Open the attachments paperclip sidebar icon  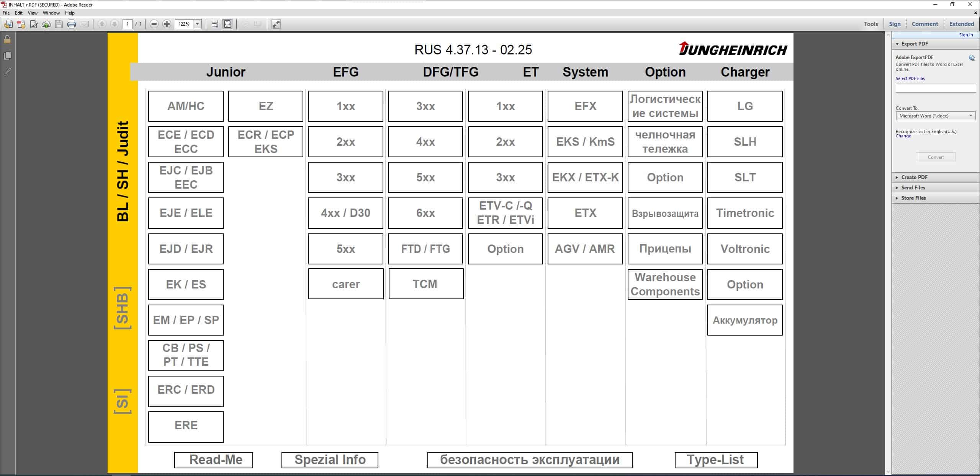pos(7,72)
